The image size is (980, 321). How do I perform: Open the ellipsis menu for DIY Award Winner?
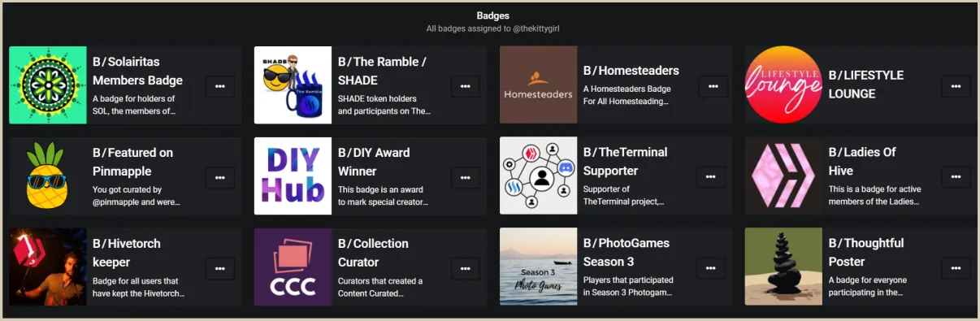(x=466, y=177)
